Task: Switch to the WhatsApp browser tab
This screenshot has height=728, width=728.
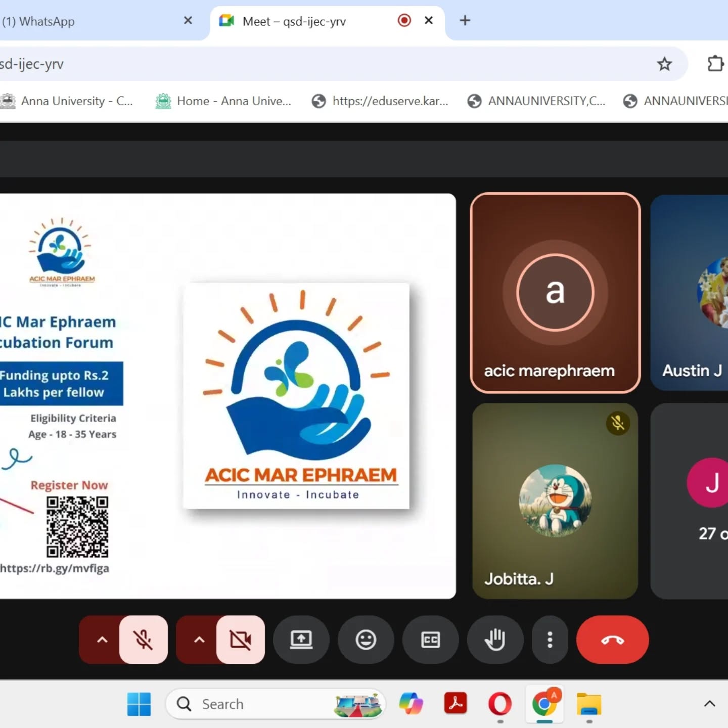Action: coord(91,21)
